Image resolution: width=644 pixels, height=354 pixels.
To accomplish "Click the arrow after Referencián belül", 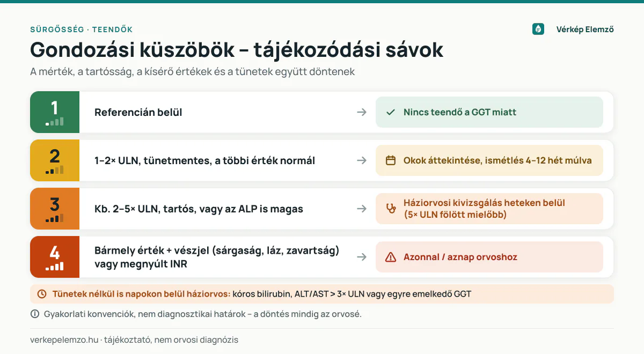I will click(x=362, y=112).
